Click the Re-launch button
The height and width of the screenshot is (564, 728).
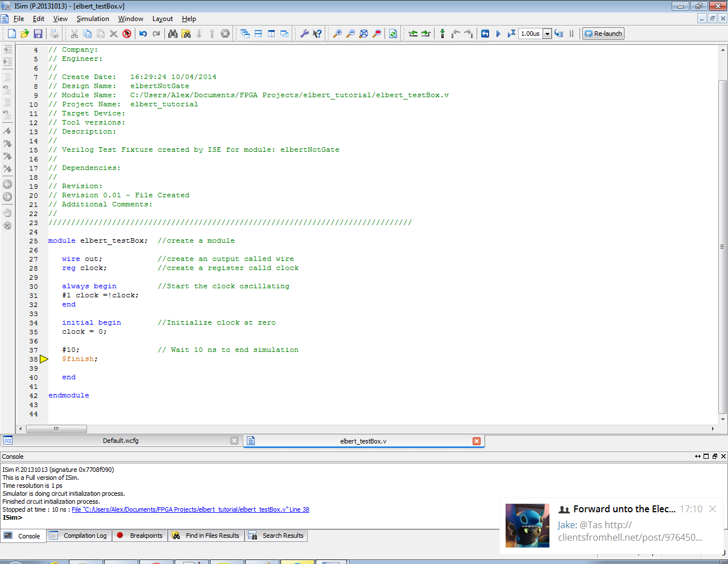tap(603, 34)
